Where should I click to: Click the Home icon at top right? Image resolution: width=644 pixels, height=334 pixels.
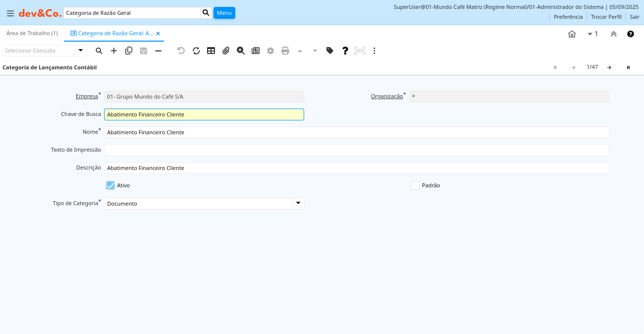(x=572, y=34)
